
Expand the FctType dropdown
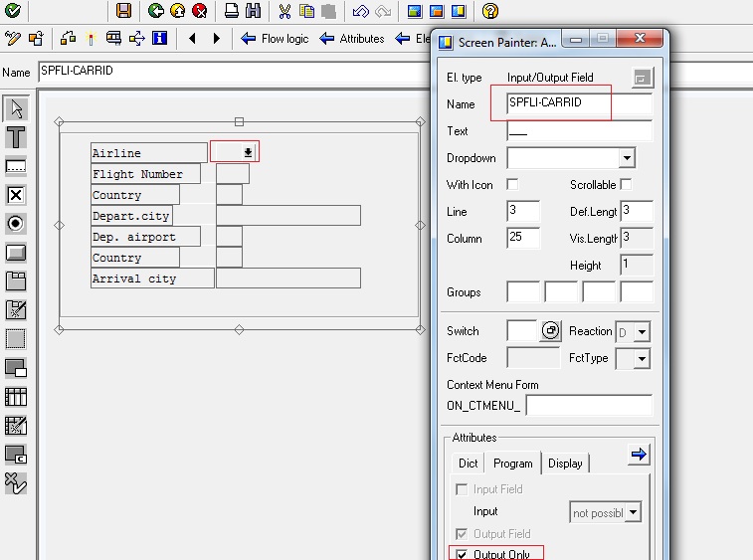click(641, 358)
